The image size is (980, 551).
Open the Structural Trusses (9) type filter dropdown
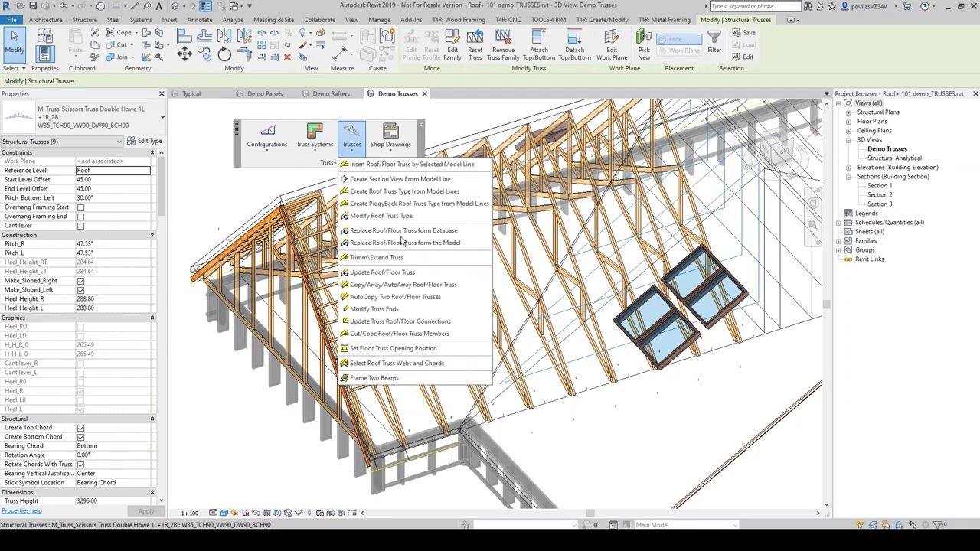tap(62, 142)
